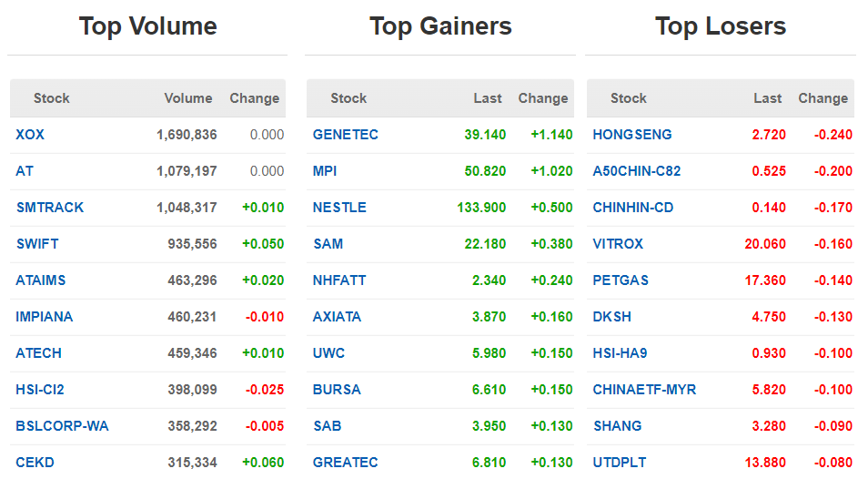Open the AT stock link

pos(25,171)
